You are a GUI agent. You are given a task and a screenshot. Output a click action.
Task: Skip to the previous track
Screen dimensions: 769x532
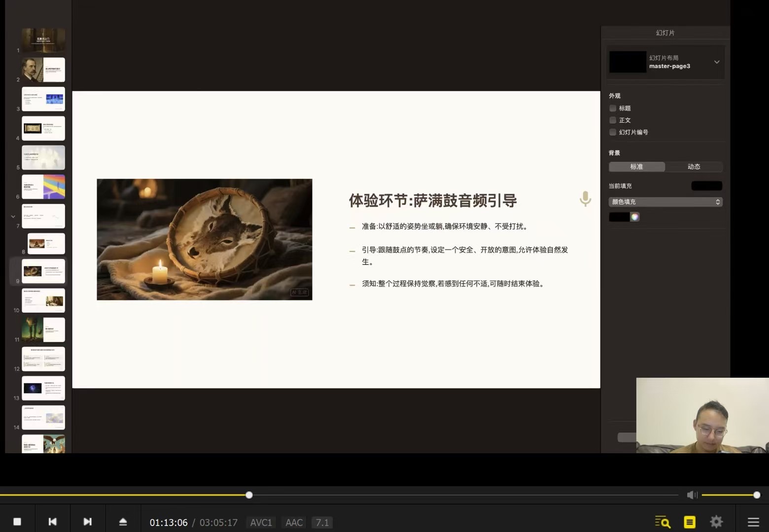pyautogui.click(x=52, y=522)
